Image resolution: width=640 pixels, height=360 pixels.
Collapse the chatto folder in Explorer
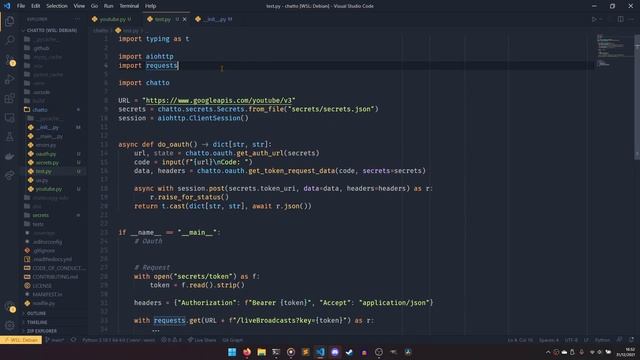[40, 109]
